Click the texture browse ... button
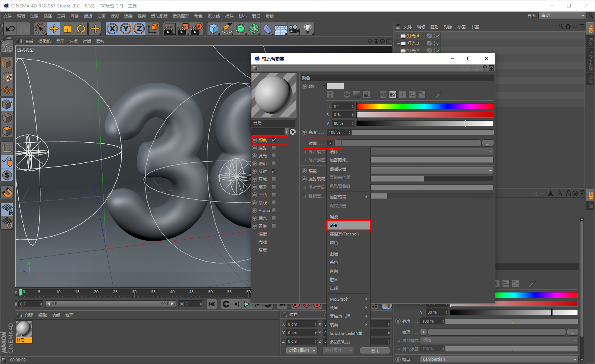 [x=488, y=143]
